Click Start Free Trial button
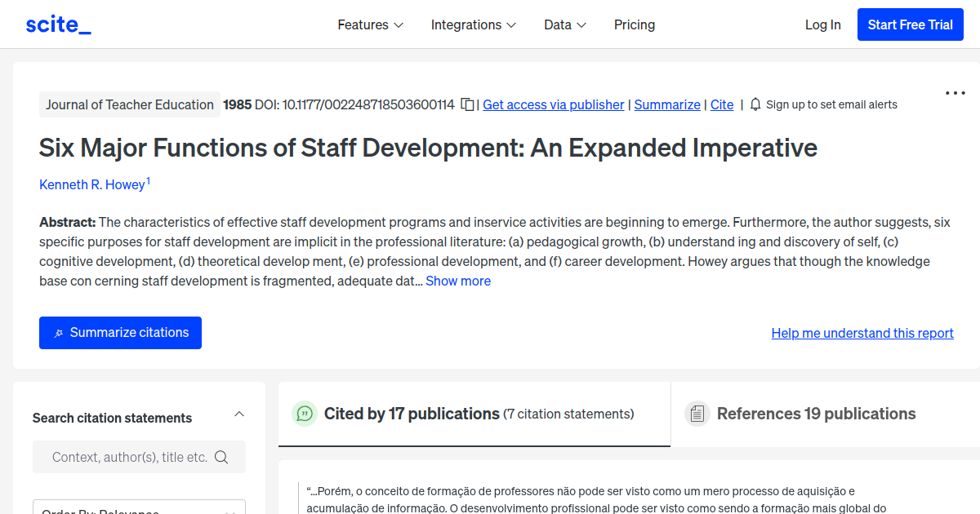 [910, 24]
